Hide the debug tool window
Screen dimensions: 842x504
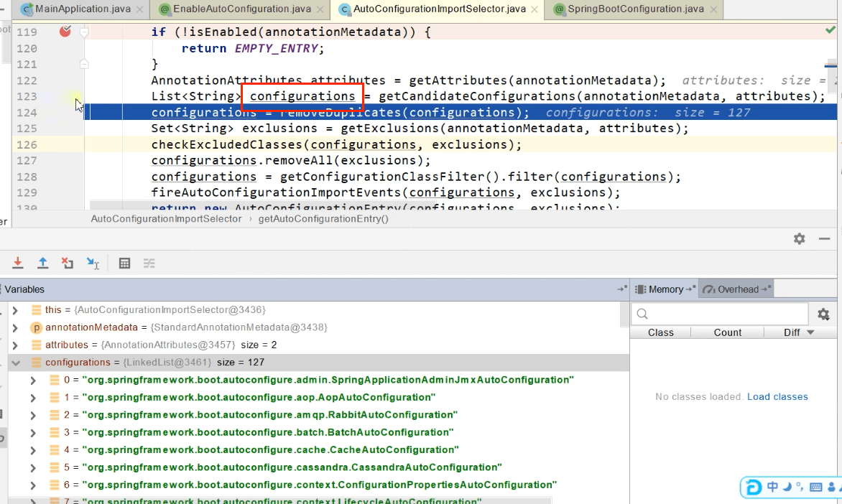click(824, 239)
